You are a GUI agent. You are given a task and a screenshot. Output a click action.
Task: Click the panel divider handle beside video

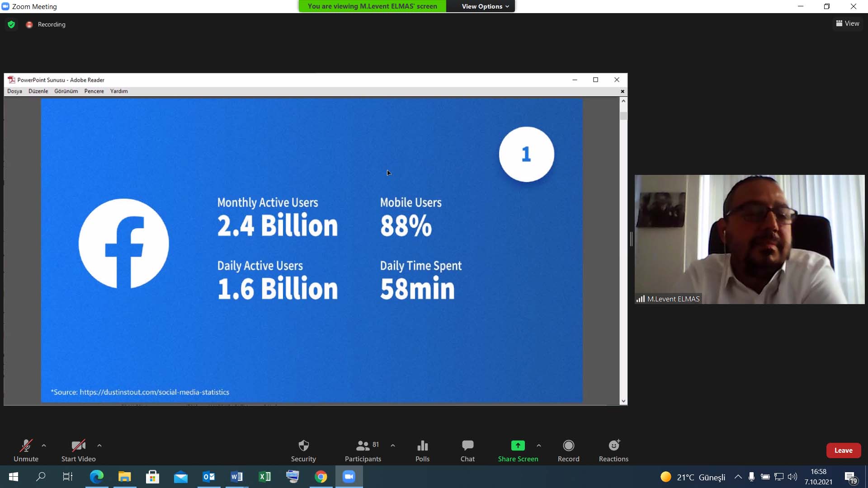click(631, 239)
